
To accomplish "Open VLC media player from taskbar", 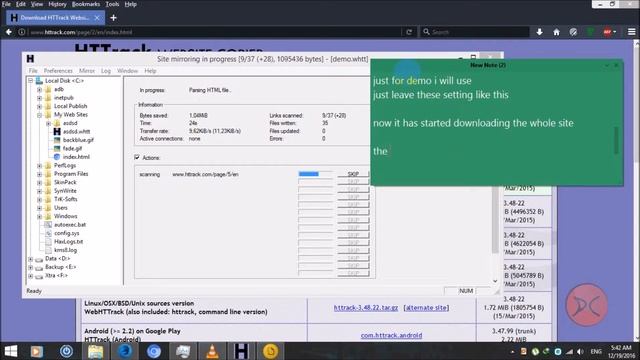I will (212, 351).
